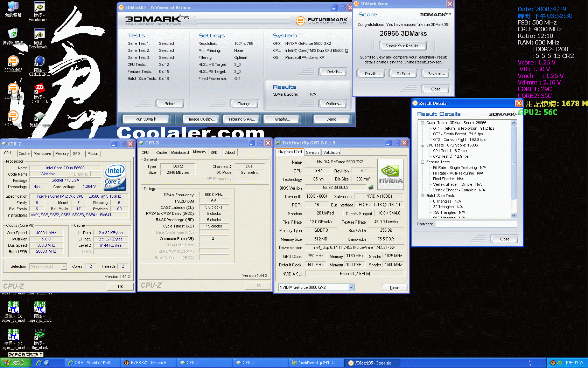Open the Cache tab in left CPU-Z
This screenshot has height=368, width=588.
(24, 154)
